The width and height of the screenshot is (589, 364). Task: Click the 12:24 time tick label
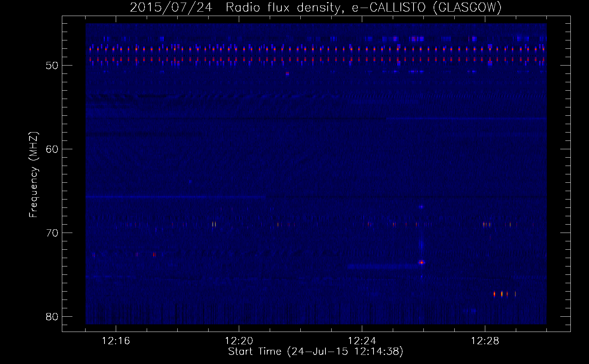[x=362, y=341]
